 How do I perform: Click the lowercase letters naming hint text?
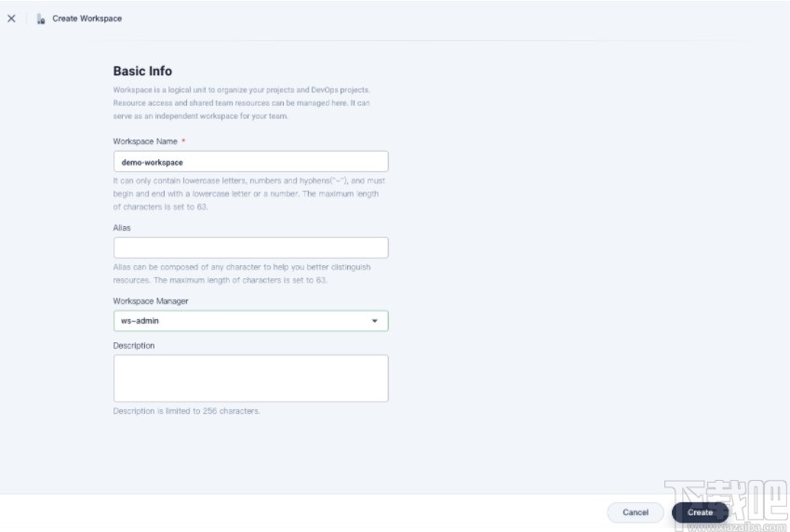click(248, 193)
